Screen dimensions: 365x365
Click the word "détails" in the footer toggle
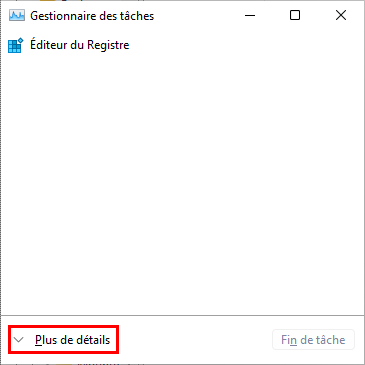(93, 340)
